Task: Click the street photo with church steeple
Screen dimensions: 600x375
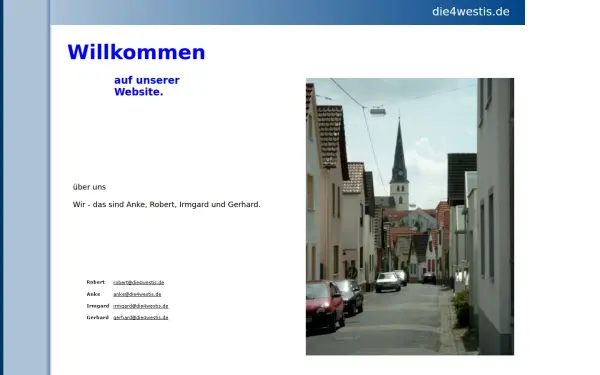Action: (x=410, y=217)
